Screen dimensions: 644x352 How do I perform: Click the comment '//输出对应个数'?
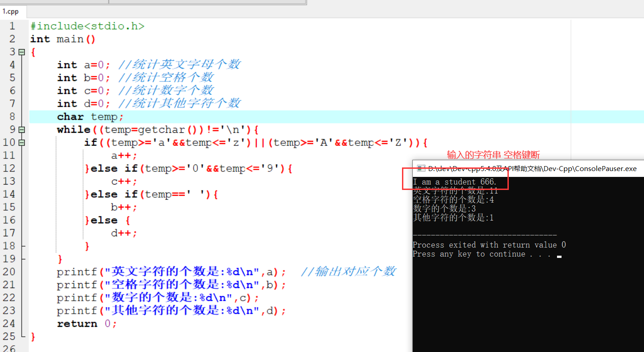pos(348,272)
